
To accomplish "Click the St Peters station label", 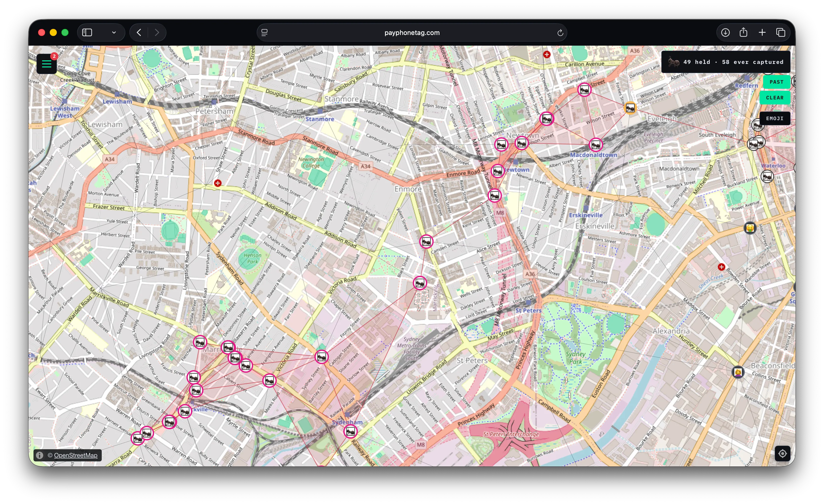I will (x=528, y=311).
